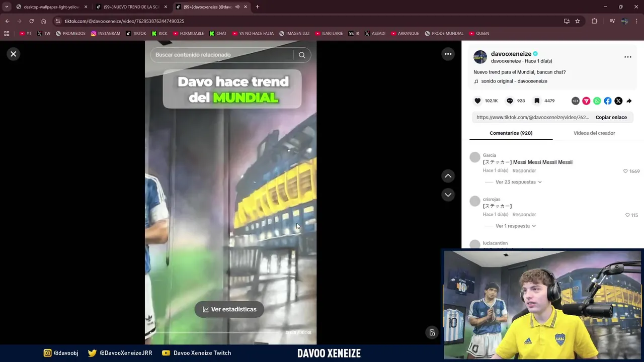Mute the active davooxeneize tab audio icon
The height and width of the screenshot is (362, 644).
pyautogui.click(x=237, y=7)
